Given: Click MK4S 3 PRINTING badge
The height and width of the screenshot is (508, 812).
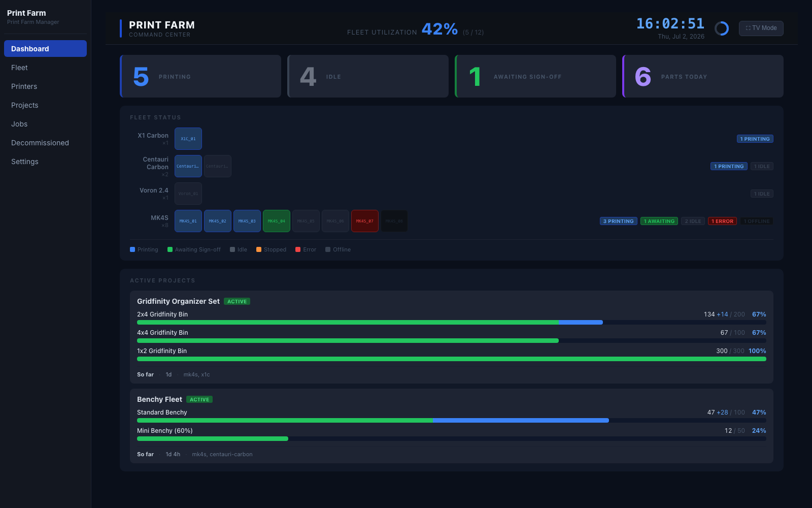Looking at the screenshot, I should [x=619, y=221].
